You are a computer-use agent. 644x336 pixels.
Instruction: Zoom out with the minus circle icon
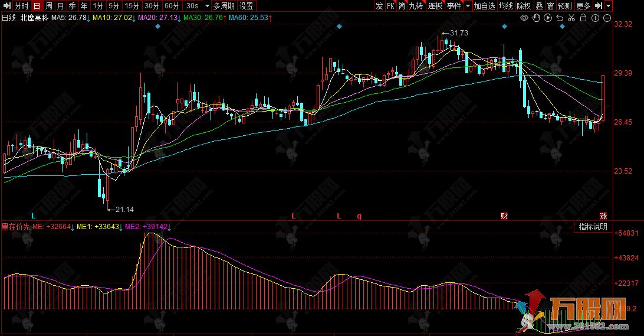pyautogui.click(x=607, y=18)
